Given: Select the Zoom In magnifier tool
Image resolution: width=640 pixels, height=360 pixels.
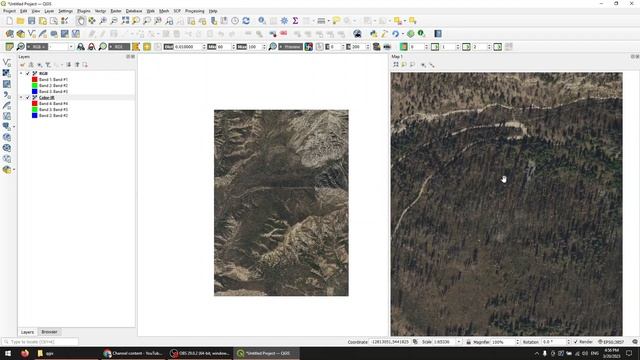Looking at the screenshot, I should tap(103, 20).
